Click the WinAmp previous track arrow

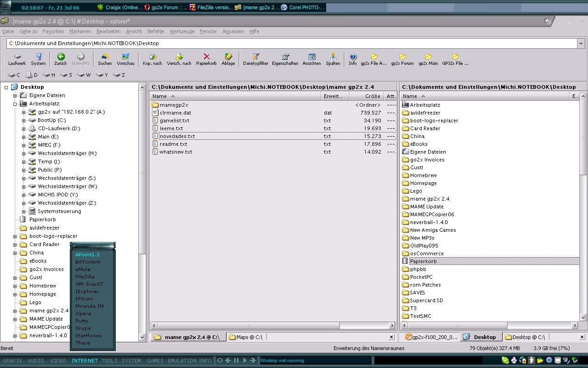click(228, 361)
